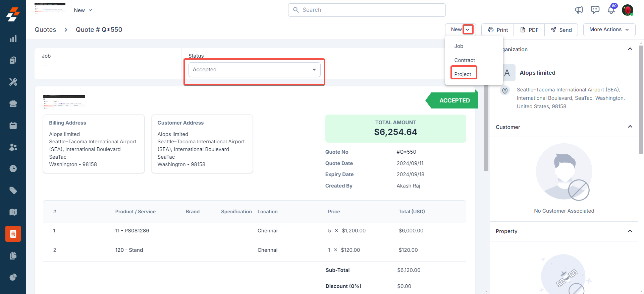Open the calendar icon in sidebar

click(x=13, y=125)
